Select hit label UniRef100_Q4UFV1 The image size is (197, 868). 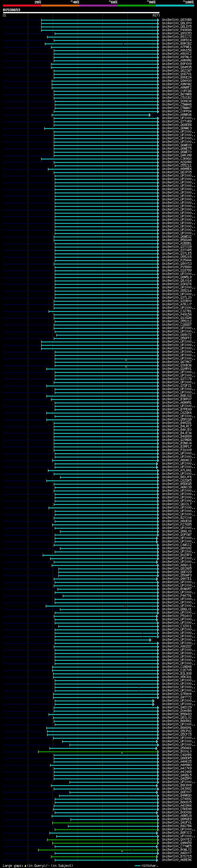[177, 822]
